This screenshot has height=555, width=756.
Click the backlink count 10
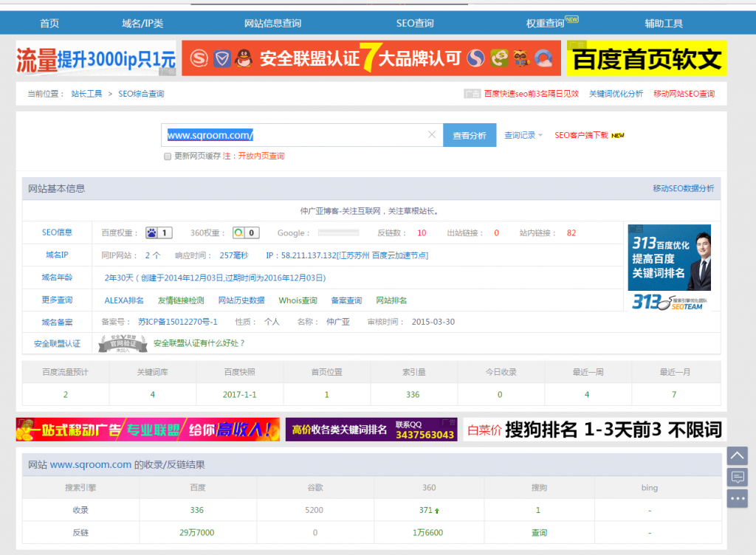tap(422, 232)
